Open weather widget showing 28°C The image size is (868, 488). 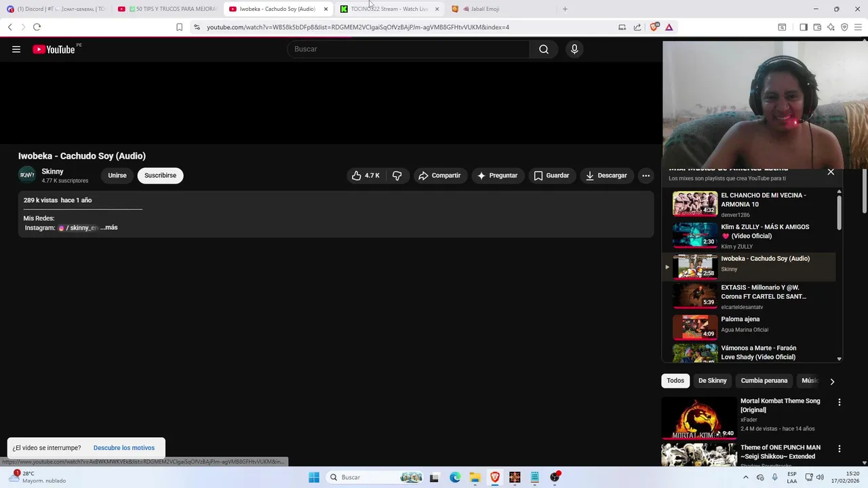[37, 477]
